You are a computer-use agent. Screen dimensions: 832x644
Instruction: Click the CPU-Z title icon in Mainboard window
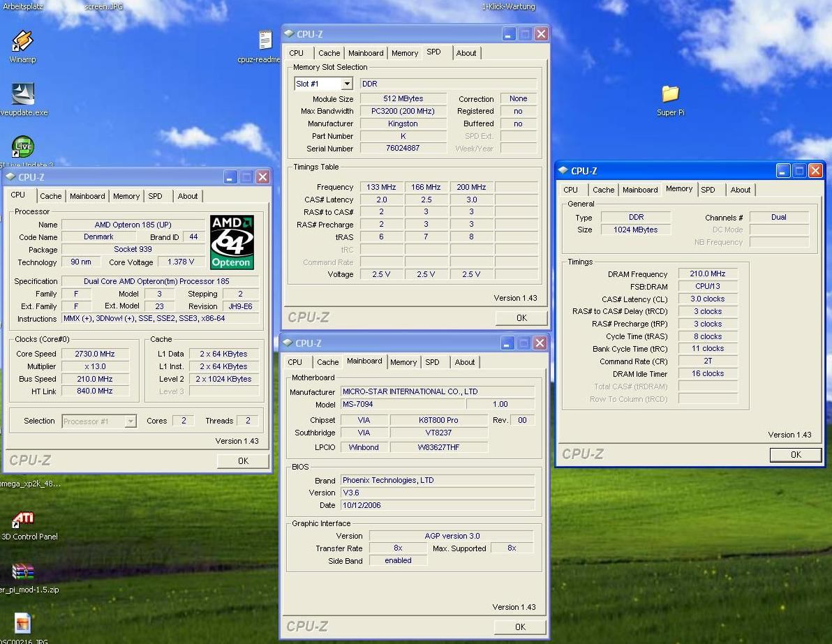click(x=288, y=343)
